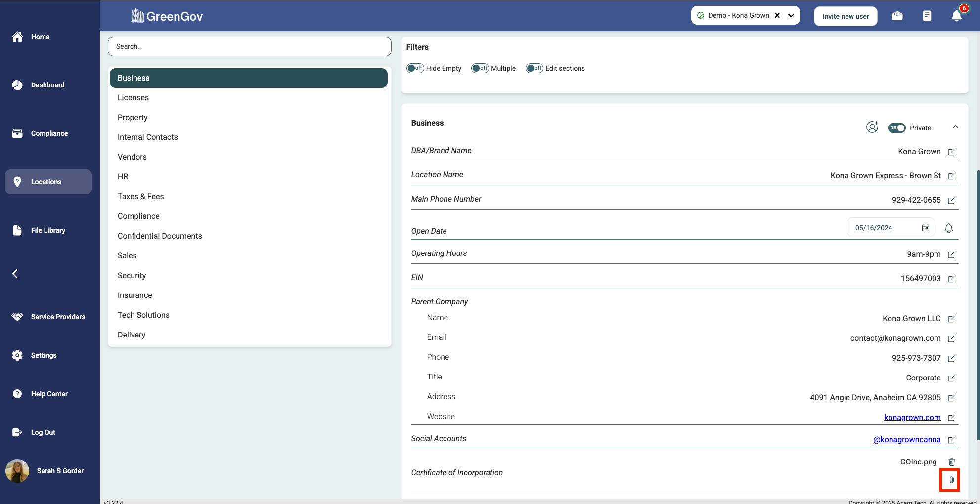Edit the DBA/Brand Name value

(x=951, y=152)
